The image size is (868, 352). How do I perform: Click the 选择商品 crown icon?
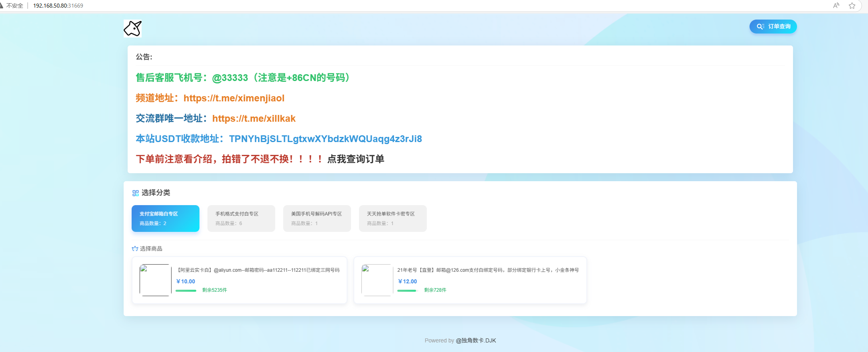click(x=135, y=249)
